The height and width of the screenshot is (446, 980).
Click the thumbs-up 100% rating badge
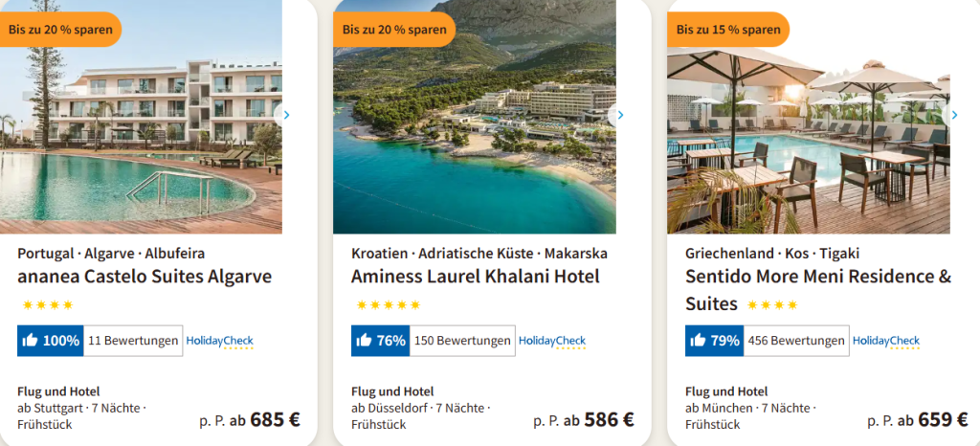(x=51, y=341)
